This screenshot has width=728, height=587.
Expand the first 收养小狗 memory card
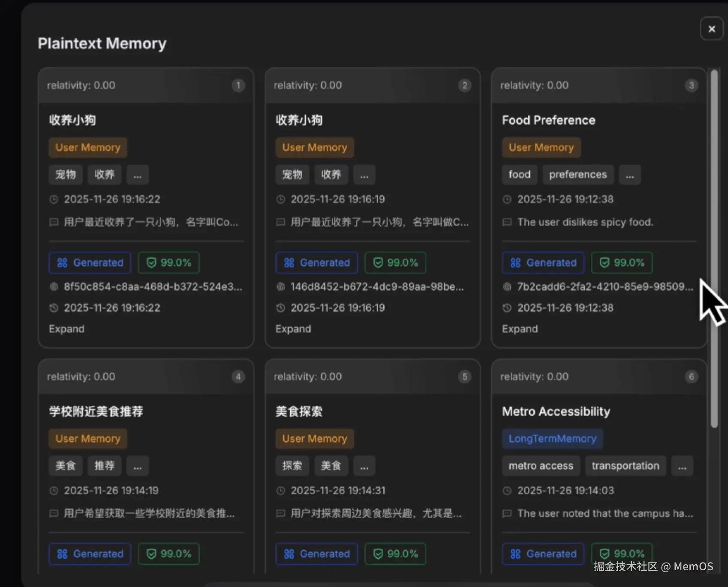(x=66, y=329)
